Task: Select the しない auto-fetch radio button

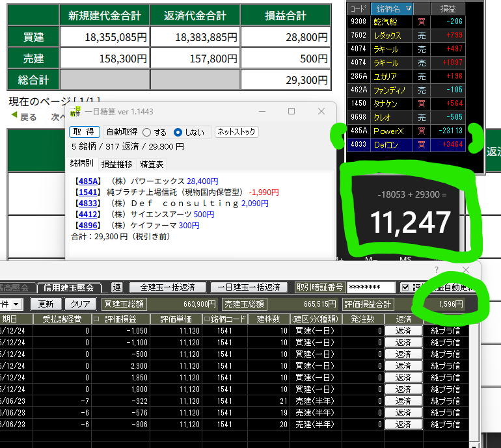Action: [x=178, y=132]
